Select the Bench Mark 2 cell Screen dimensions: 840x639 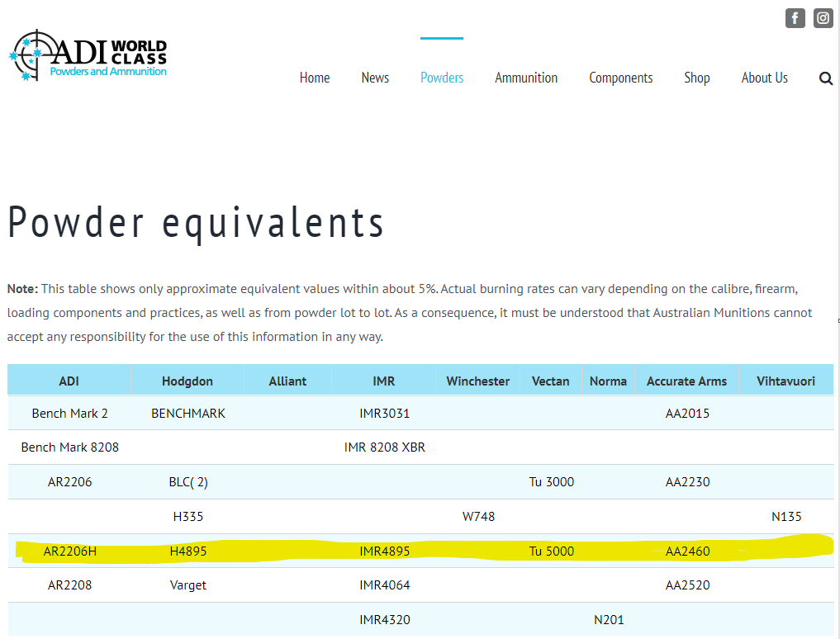coord(69,414)
